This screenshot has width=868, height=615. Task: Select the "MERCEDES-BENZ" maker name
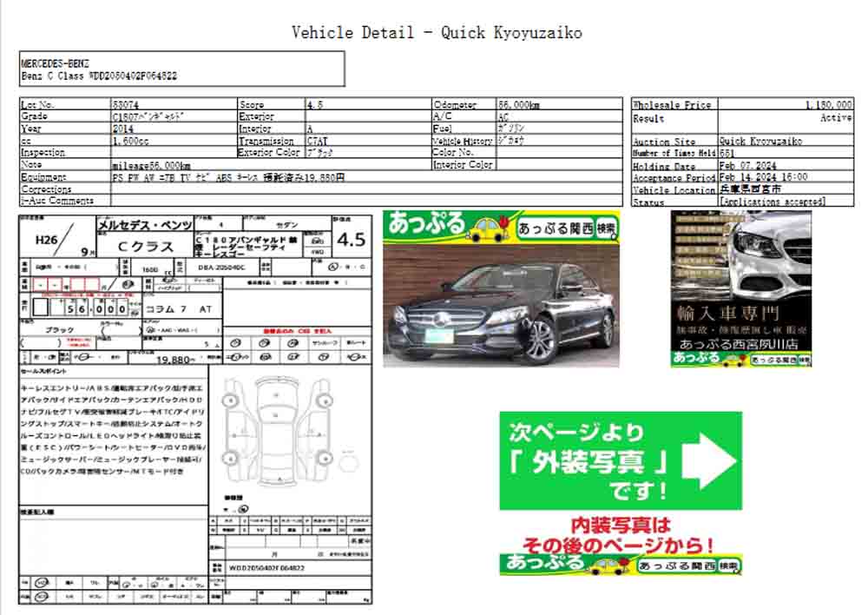pyautogui.click(x=55, y=63)
